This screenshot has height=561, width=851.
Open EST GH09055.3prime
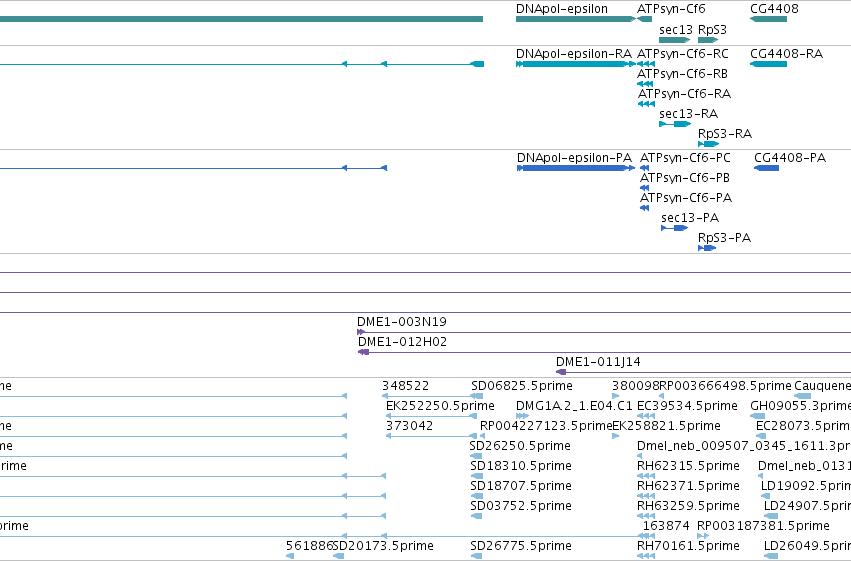point(758,417)
